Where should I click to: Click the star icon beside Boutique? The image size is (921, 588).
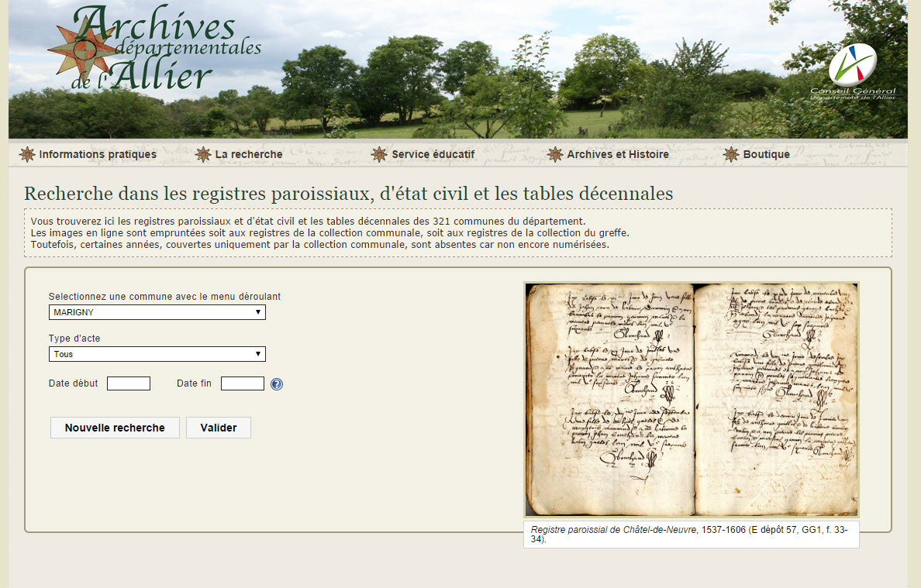pos(730,154)
